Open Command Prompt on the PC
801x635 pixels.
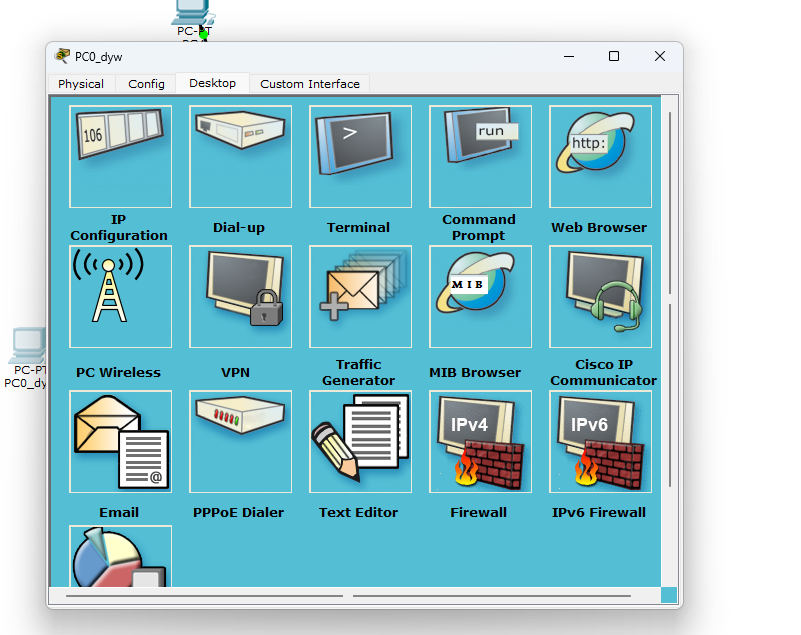tap(481, 156)
